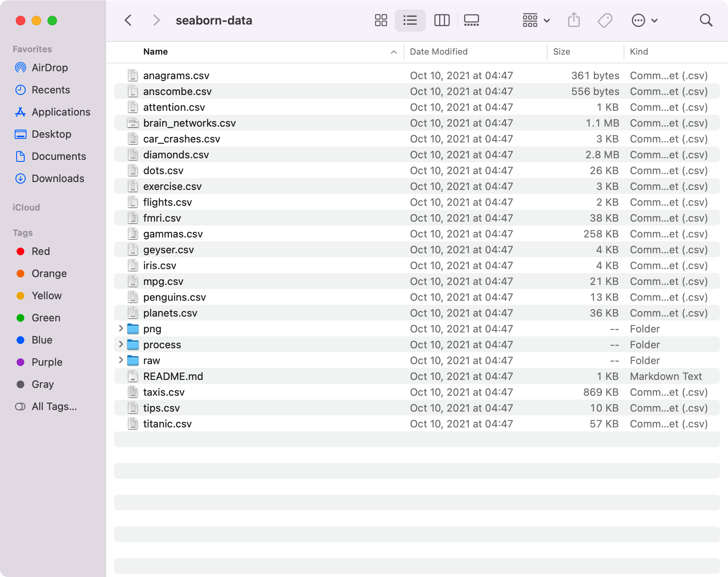Image resolution: width=728 pixels, height=577 pixels.
Task: Select the penguins.csv file
Action: coord(174,297)
